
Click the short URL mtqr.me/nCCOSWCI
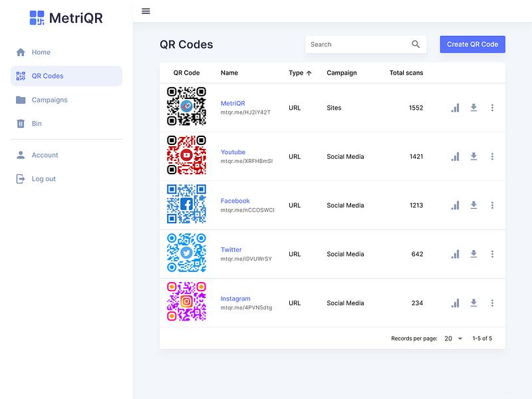click(x=247, y=210)
